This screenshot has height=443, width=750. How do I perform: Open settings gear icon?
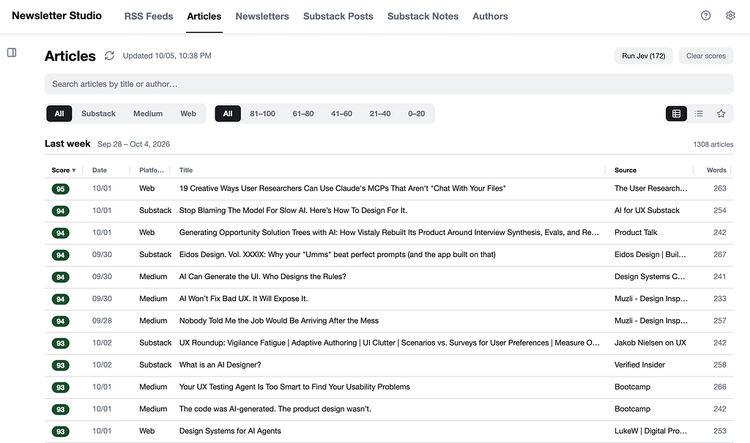(x=730, y=15)
